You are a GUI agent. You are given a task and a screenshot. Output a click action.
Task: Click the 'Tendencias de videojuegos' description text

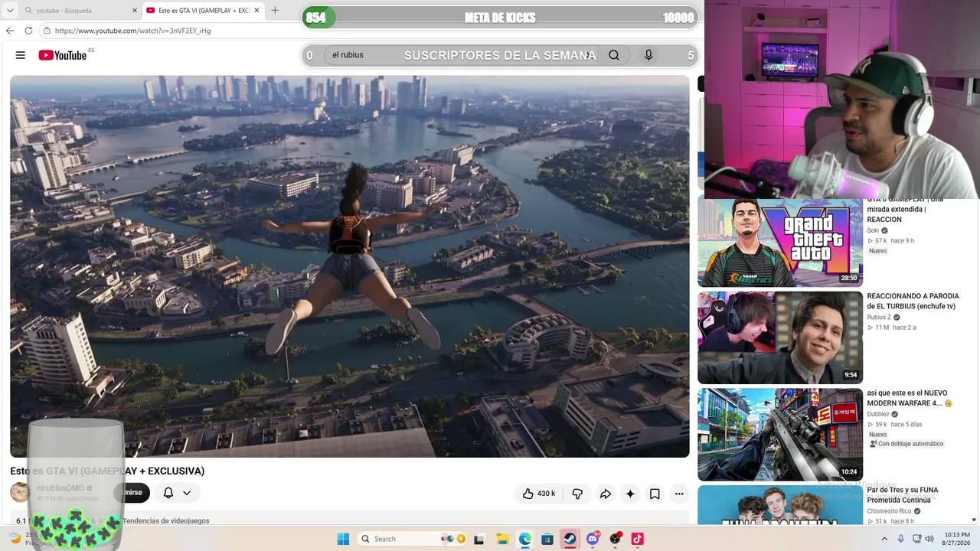click(x=165, y=521)
